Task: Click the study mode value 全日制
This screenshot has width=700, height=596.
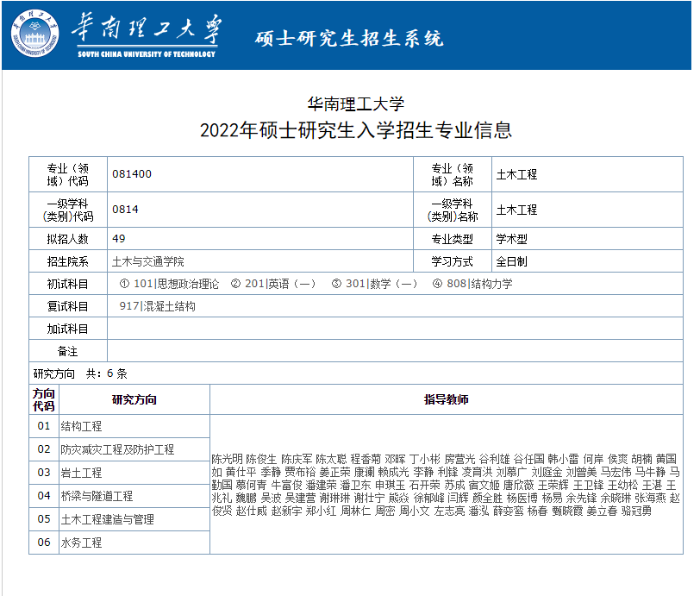Action: pyautogui.click(x=511, y=261)
